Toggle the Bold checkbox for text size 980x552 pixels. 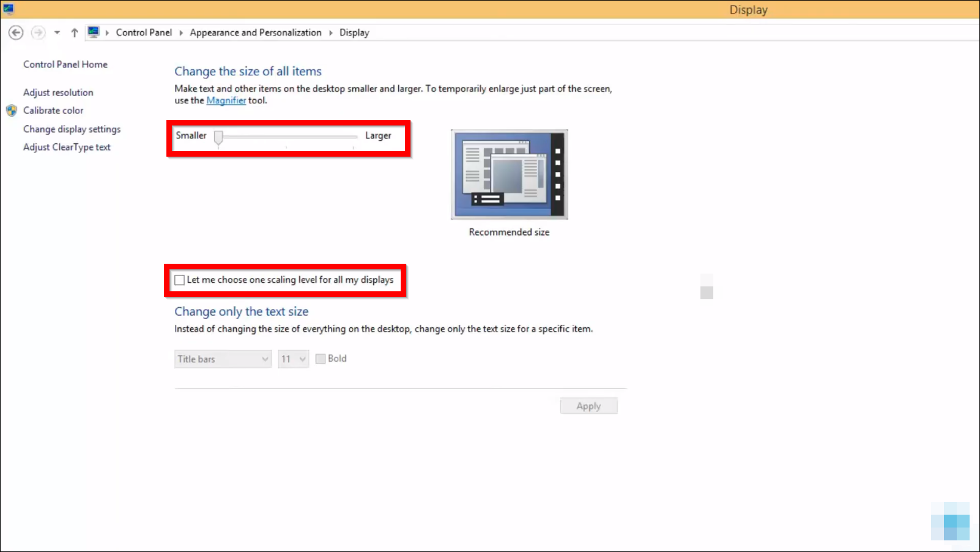pos(321,359)
